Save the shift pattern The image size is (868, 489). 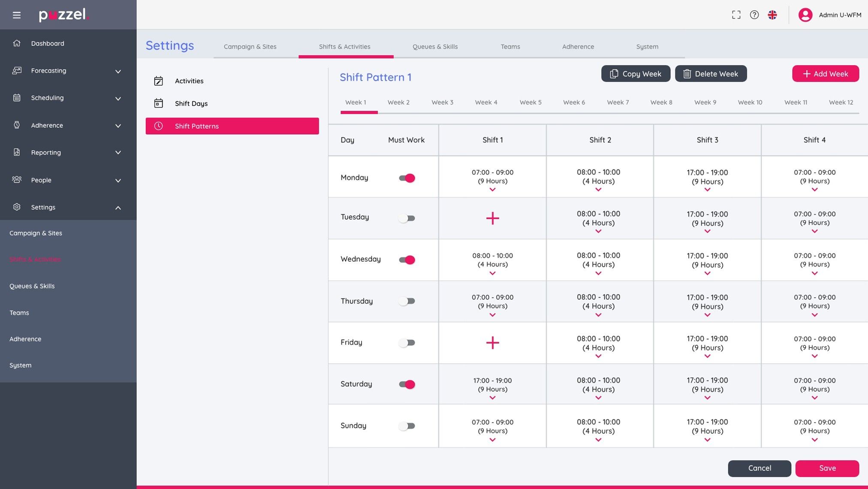827,468
